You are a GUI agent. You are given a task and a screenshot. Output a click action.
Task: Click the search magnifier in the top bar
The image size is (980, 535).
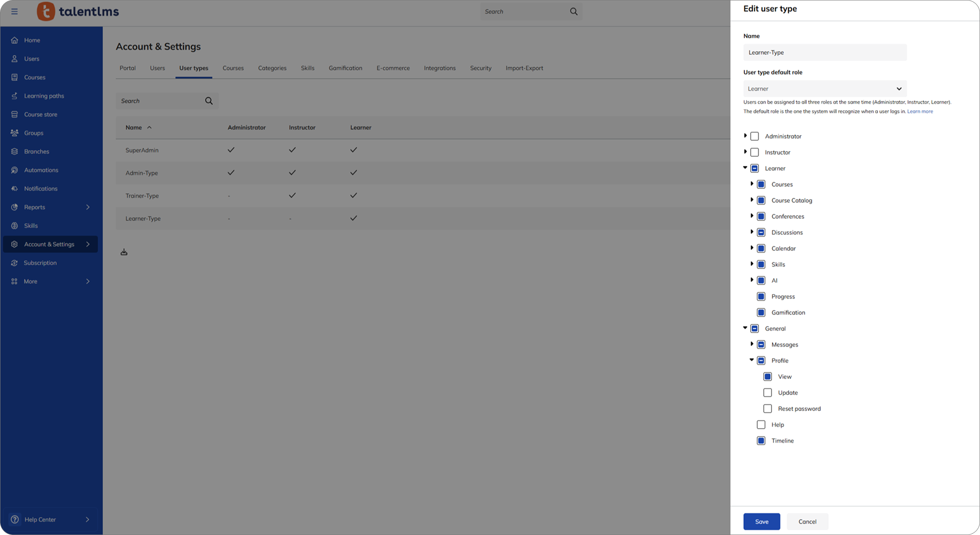573,11
